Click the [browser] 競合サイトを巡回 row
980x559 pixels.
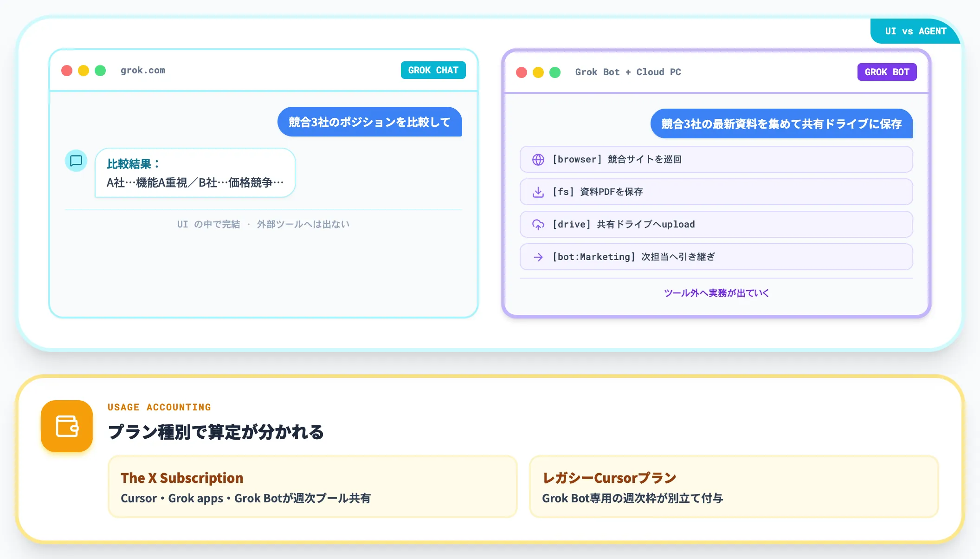[716, 160]
